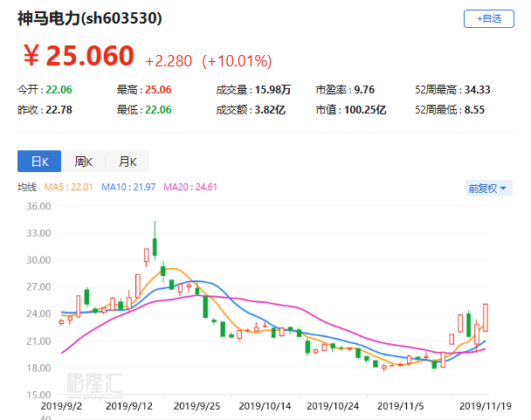Viewport: 531px width, 420px height.
Task: Click the 2019/10/24 date axis label
Action: pyautogui.click(x=333, y=406)
